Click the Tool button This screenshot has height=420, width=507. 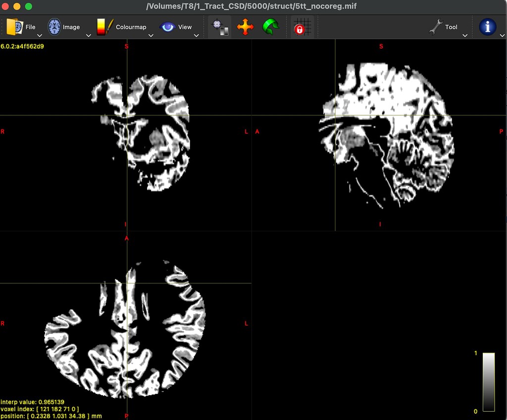[x=451, y=27]
